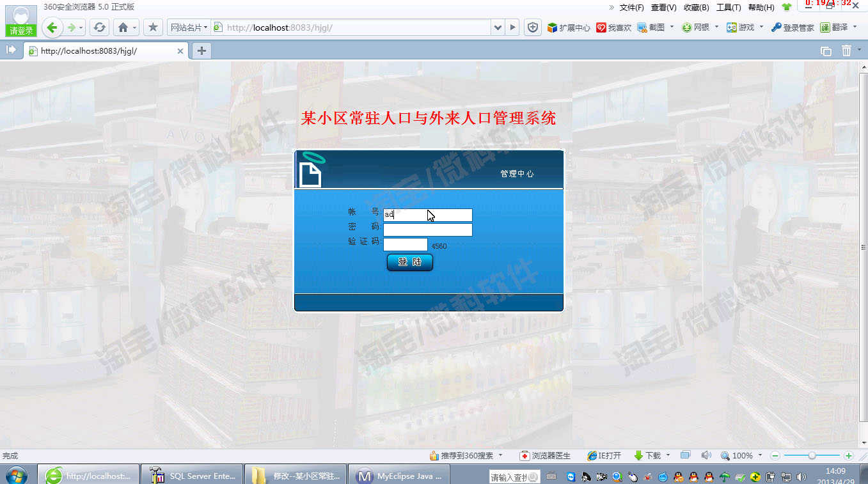This screenshot has height=484, width=868.
Task: Click 推荐到360搜索 in status bar
Action: 461,456
